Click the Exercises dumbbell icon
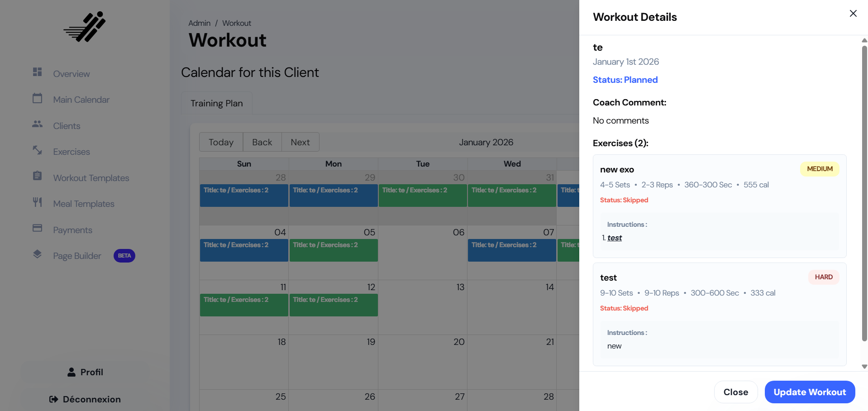 [37, 150]
